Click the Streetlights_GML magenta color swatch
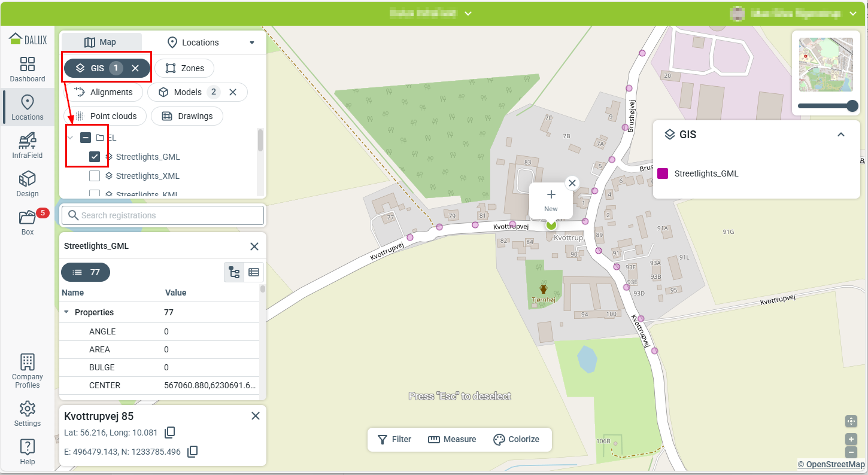Viewport: 868px width, 475px height. [x=663, y=173]
